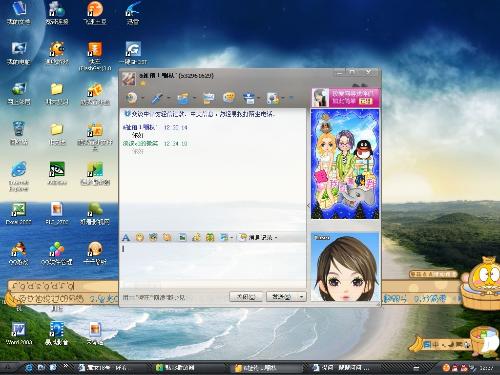This screenshot has height=375, width=500.
Task: Click the green icon in the input toolbar
Action: click(x=210, y=237)
